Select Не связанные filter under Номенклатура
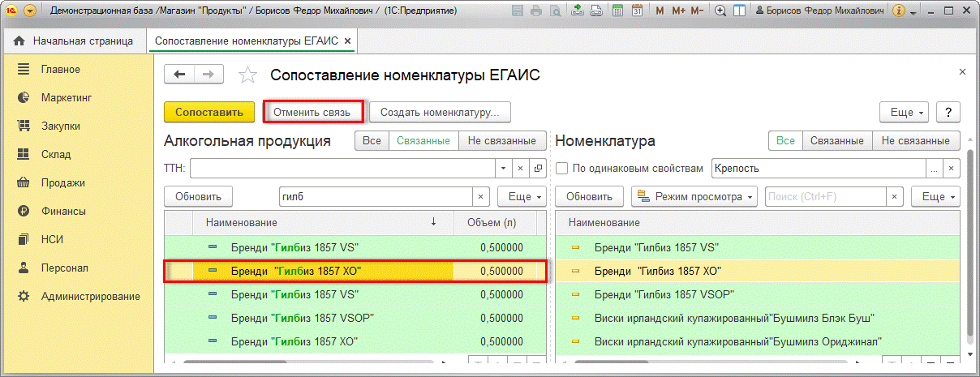Screen dimensions: 980x377 (x=916, y=140)
